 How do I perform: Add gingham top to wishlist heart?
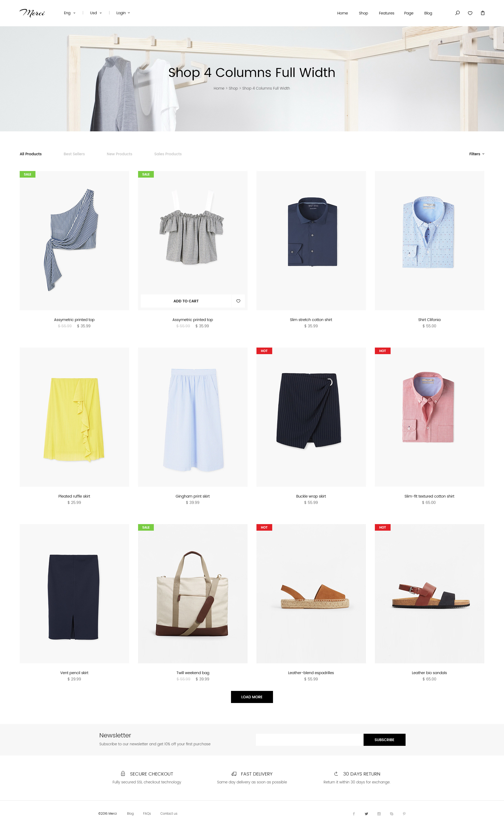238,301
